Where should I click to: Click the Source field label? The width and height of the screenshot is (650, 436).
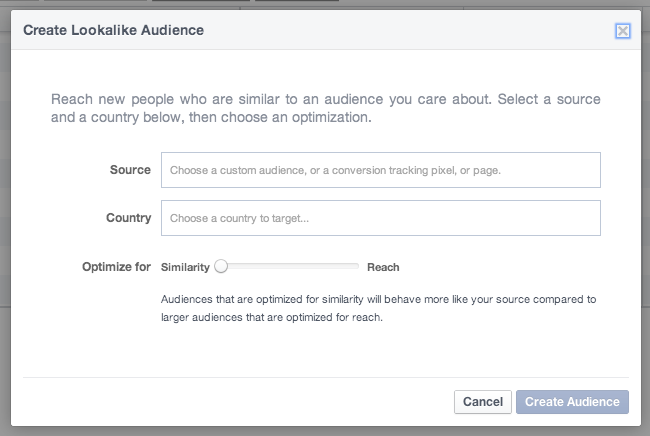[x=130, y=170]
